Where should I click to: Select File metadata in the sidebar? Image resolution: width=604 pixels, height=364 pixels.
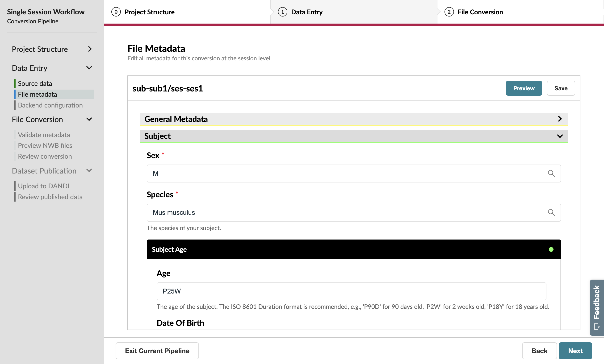(54, 94)
